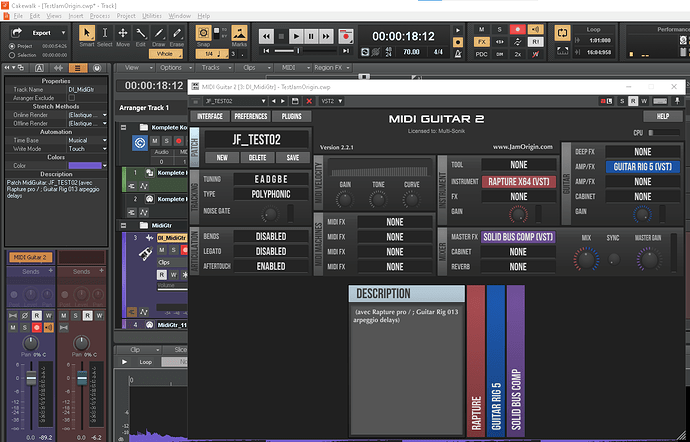Toggle the metronome icon

tap(458, 54)
